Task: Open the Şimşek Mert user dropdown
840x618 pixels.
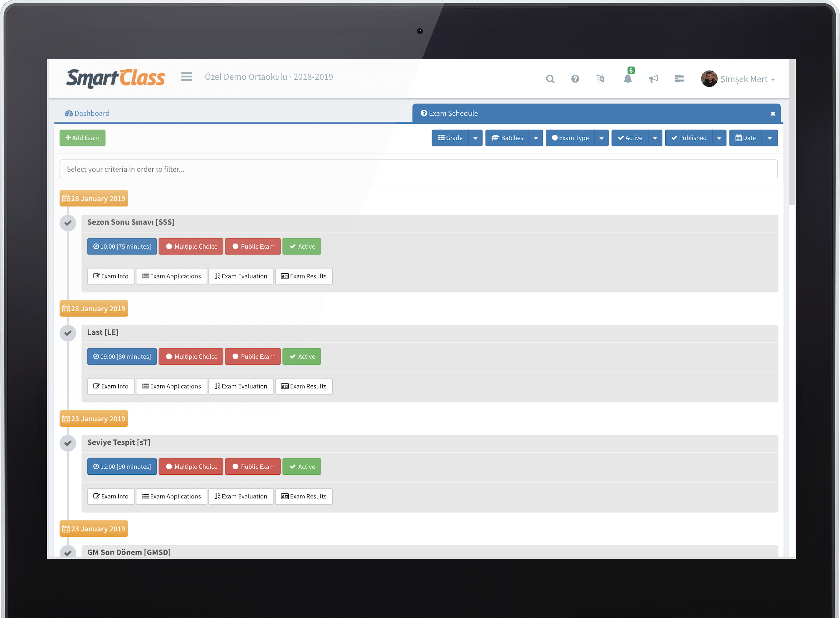Action: 747,79
